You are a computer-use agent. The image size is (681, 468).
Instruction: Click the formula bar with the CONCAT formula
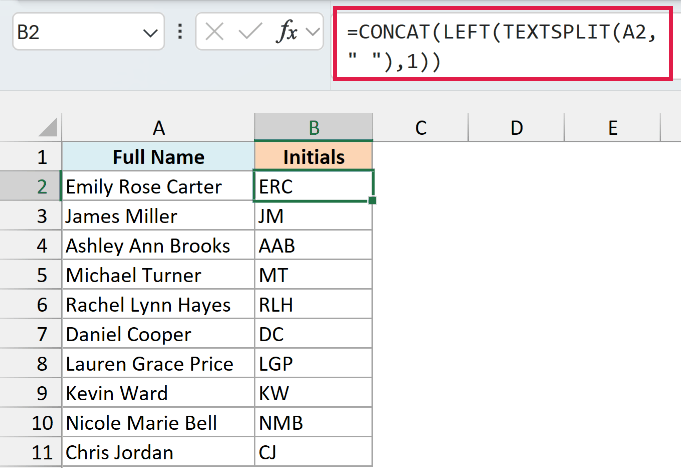point(502,44)
